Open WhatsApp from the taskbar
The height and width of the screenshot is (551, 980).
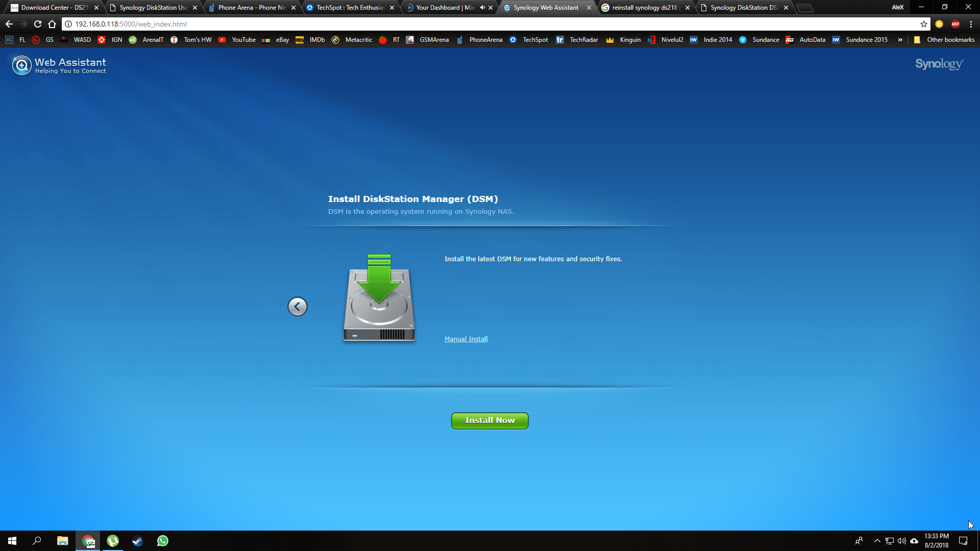162,541
